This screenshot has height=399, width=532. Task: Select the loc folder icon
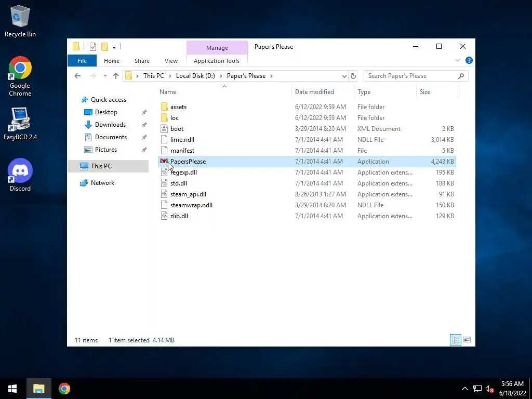pyautogui.click(x=164, y=118)
